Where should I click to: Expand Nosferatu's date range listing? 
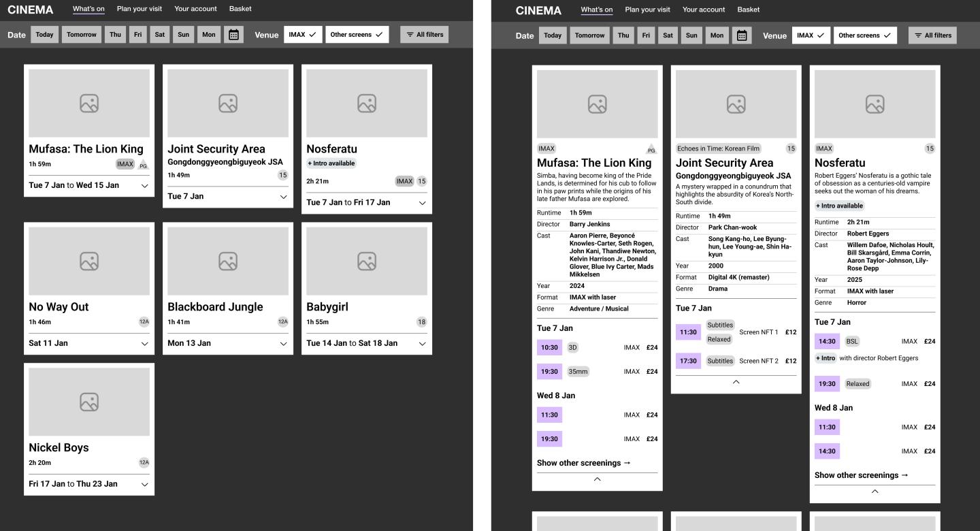422,202
